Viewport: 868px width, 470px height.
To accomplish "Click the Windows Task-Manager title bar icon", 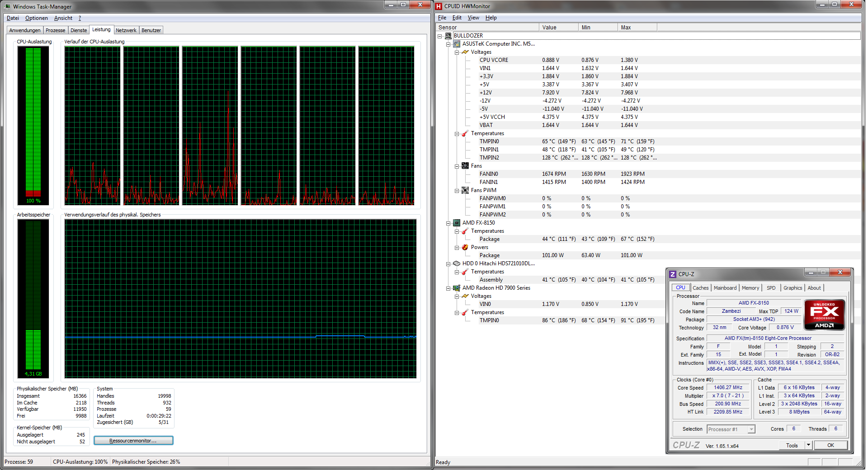I will coord(8,6).
